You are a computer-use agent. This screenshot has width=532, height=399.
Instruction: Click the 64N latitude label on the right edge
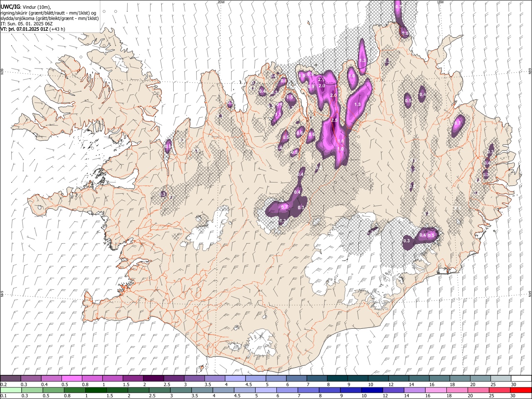[530, 293]
